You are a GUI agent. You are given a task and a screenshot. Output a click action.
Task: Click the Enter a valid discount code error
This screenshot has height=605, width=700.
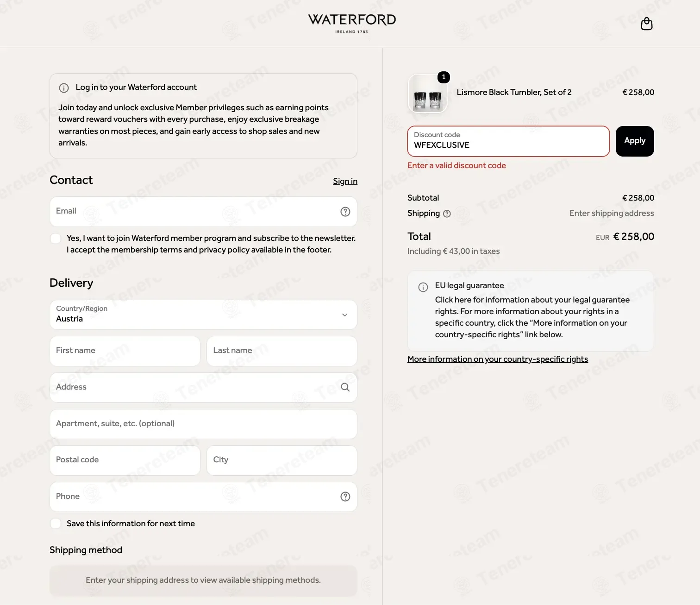coord(456,165)
